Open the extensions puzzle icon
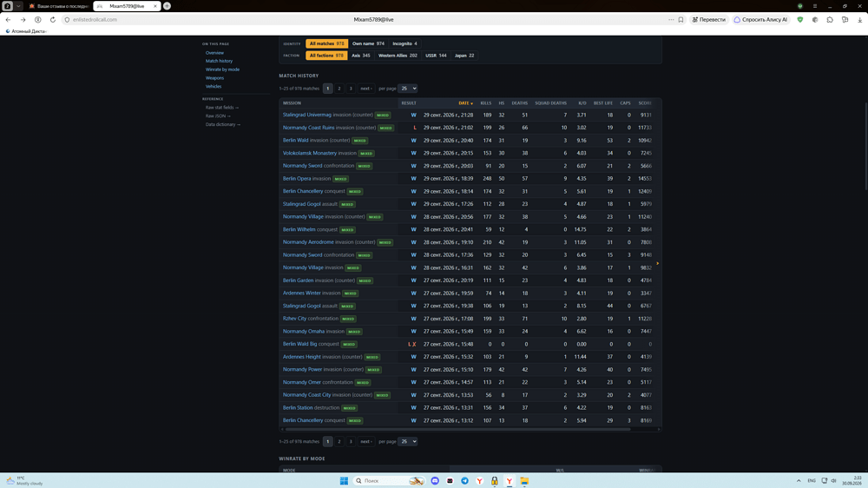The height and width of the screenshot is (488, 868). [x=830, y=19]
